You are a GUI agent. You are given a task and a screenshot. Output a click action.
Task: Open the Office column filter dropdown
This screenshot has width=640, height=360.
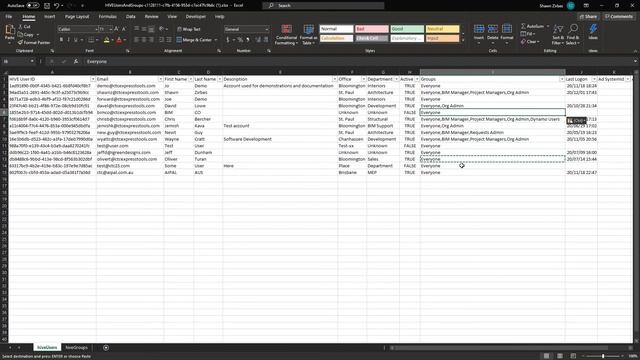(x=363, y=79)
